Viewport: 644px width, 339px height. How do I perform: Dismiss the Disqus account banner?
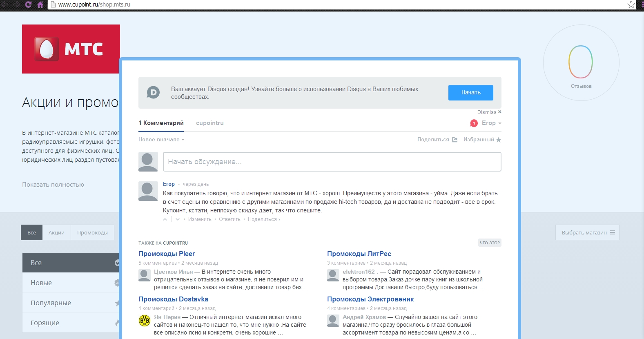[x=489, y=112]
